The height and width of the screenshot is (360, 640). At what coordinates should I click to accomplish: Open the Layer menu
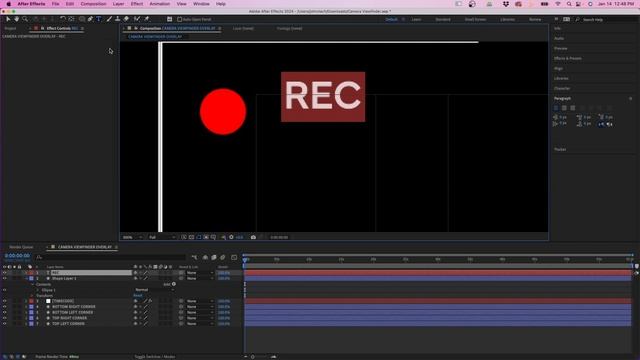(118, 4)
